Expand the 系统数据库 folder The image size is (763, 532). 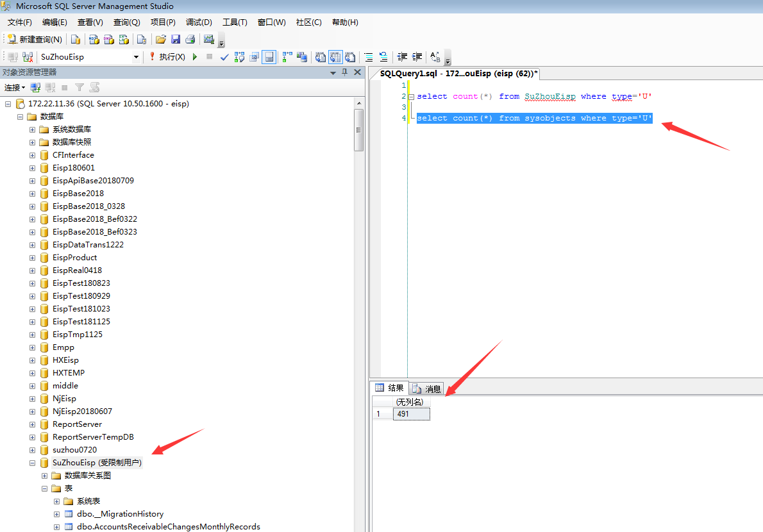[x=32, y=130]
